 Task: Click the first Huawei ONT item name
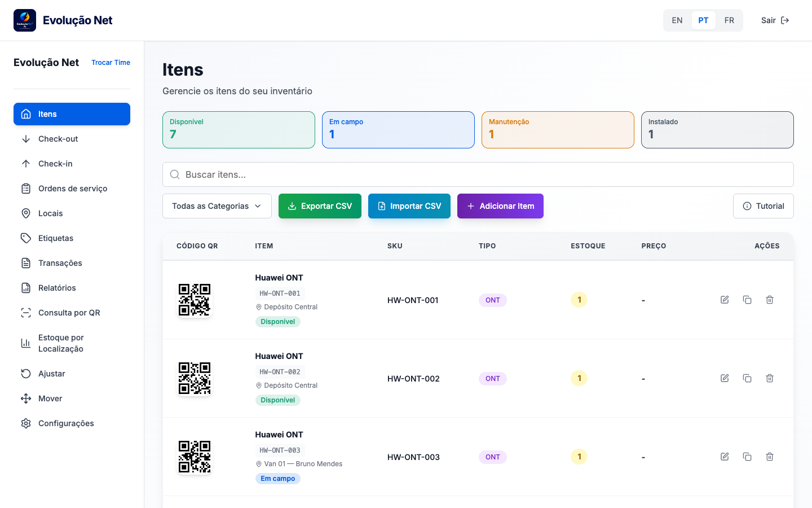click(279, 278)
